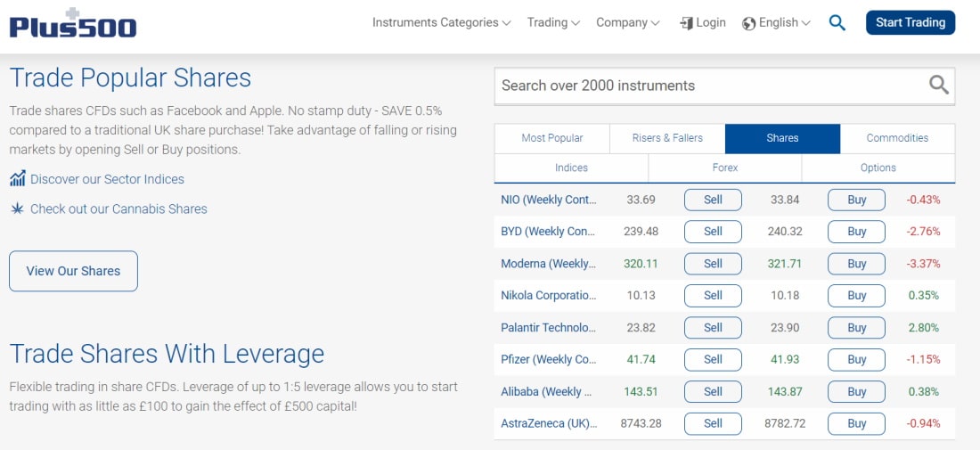Click the Plus500 logo
Image resolution: width=980 pixels, height=450 pixels.
[x=73, y=23]
